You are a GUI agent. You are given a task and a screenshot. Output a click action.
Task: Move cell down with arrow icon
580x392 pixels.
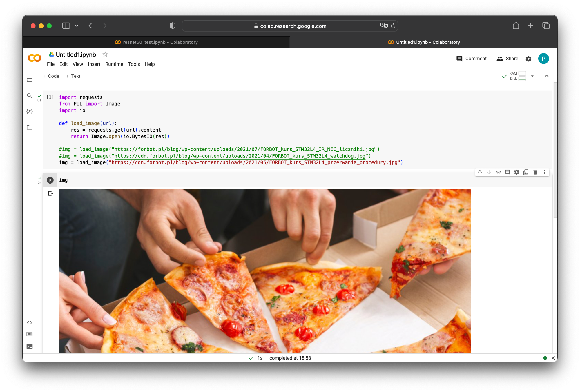489,172
